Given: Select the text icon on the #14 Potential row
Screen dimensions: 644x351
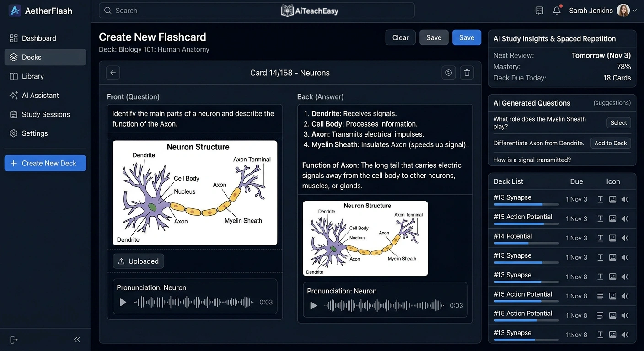Looking at the screenshot, I should click(600, 238).
